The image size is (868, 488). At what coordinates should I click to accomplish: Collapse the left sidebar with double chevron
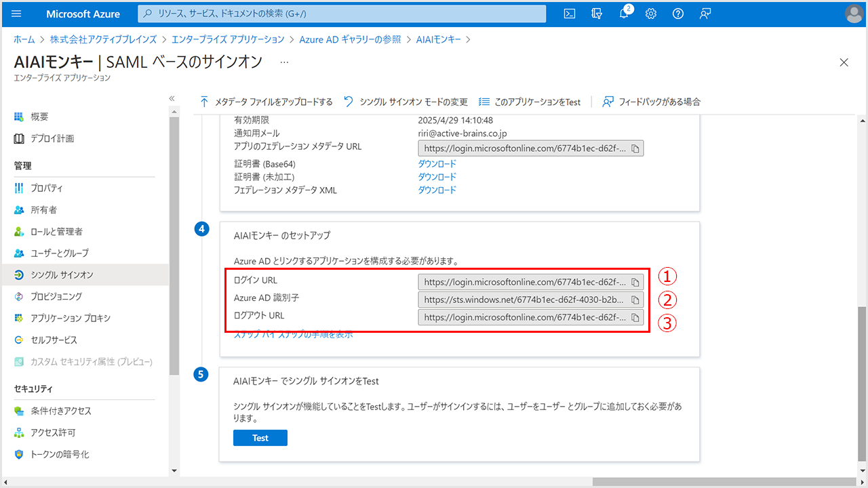click(x=172, y=99)
